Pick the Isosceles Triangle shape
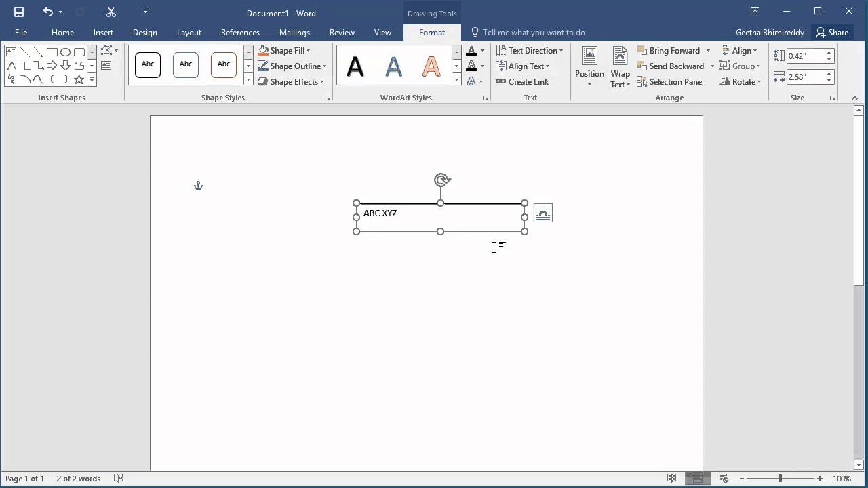Screen dimensions: 868x488 (12, 66)
